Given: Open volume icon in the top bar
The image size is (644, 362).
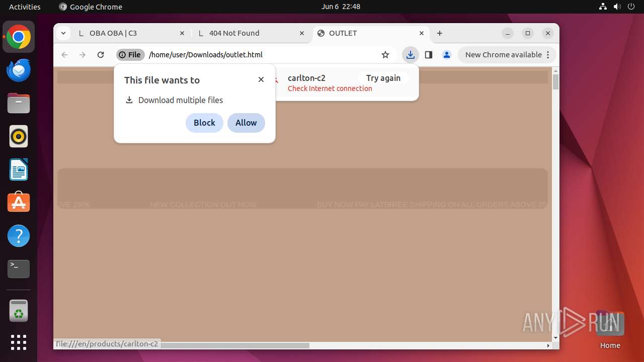Looking at the screenshot, I should pyautogui.click(x=617, y=7).
